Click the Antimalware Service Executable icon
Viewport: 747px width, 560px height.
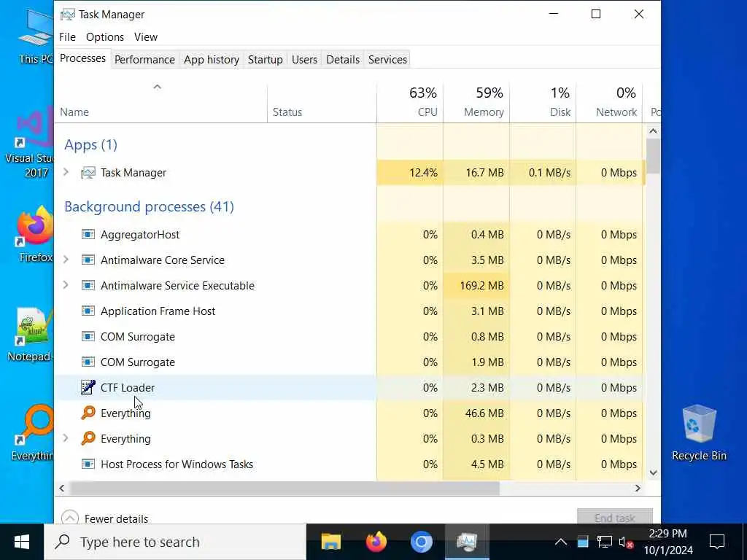(x=88, y=285)
